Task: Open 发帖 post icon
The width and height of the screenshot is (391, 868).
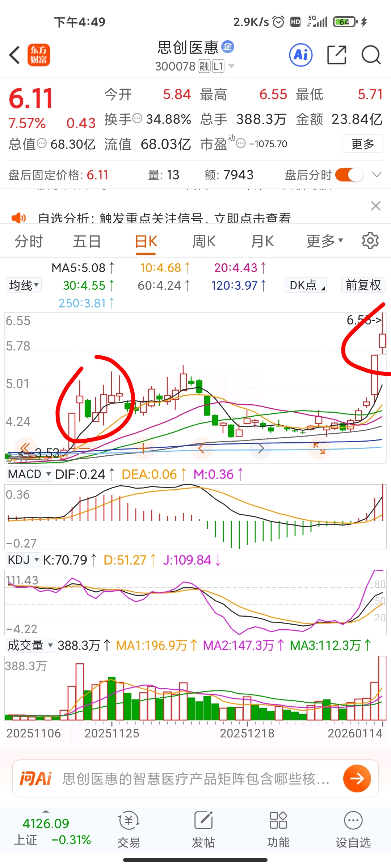Action: (203, 830)
